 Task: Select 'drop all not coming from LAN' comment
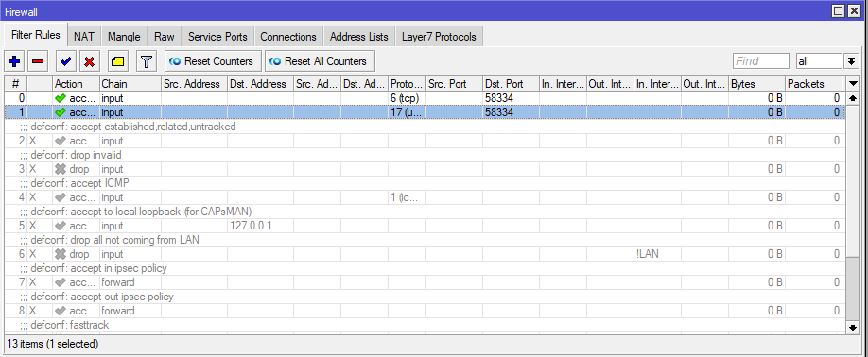click(425, 240)
